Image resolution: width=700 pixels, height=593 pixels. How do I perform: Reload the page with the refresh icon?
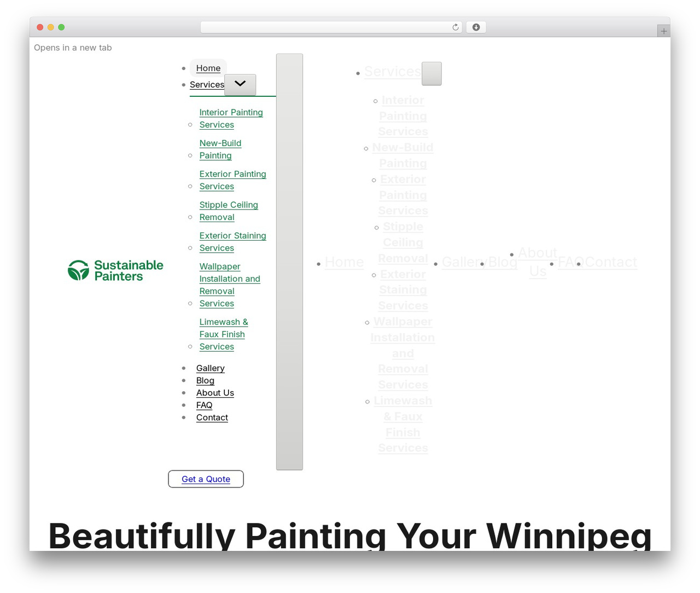point(455,27)
